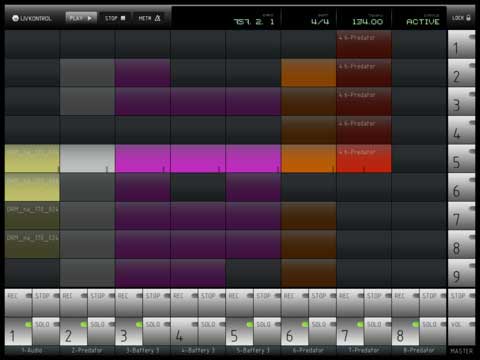480x360 pixels.
Task: Select the 4/4 time signature display
Action: pyautogui.click(x=320, y=22)
